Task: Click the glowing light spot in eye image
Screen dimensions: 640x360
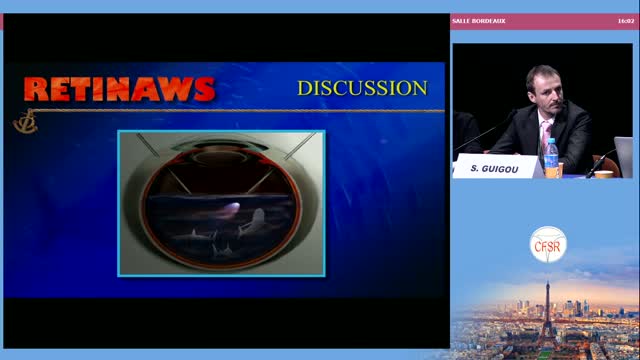Action: (231, 209)
